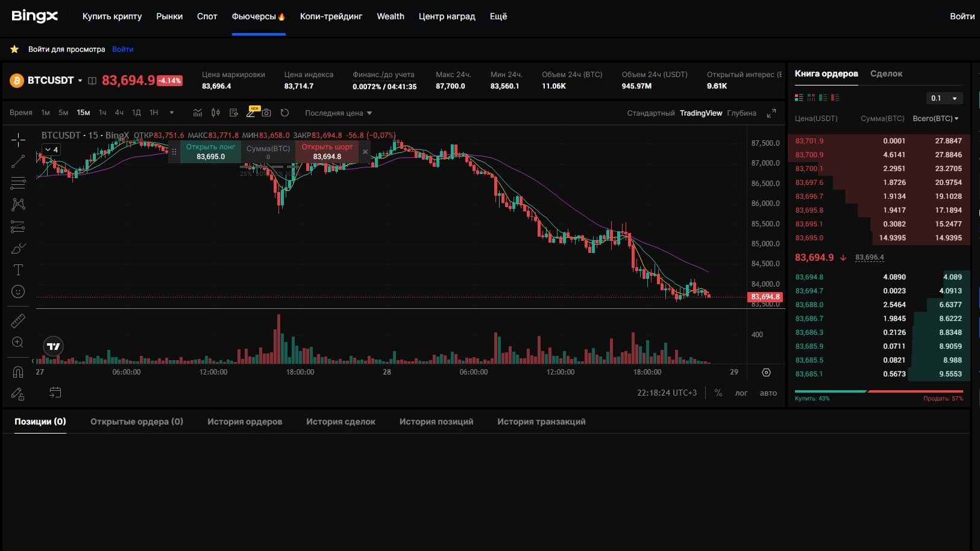Open the indicators chart icon
Image resolution: width=980 pixels, height=551 pixels.
[198, 113]
